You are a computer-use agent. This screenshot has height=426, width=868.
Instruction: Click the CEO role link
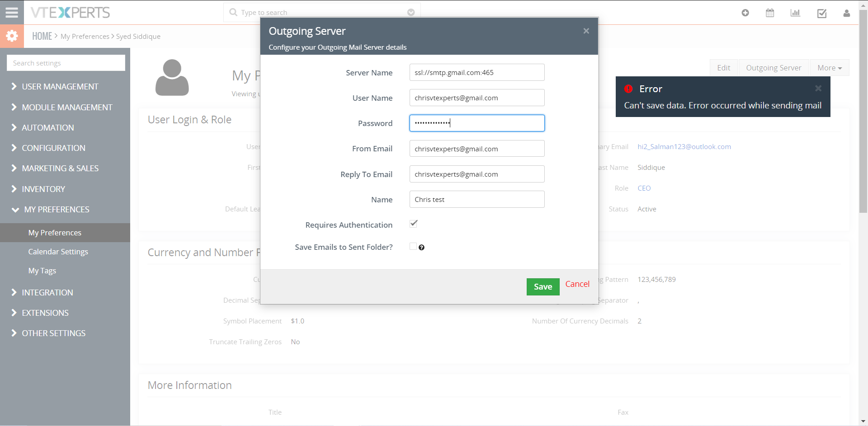tap(644, 188)
